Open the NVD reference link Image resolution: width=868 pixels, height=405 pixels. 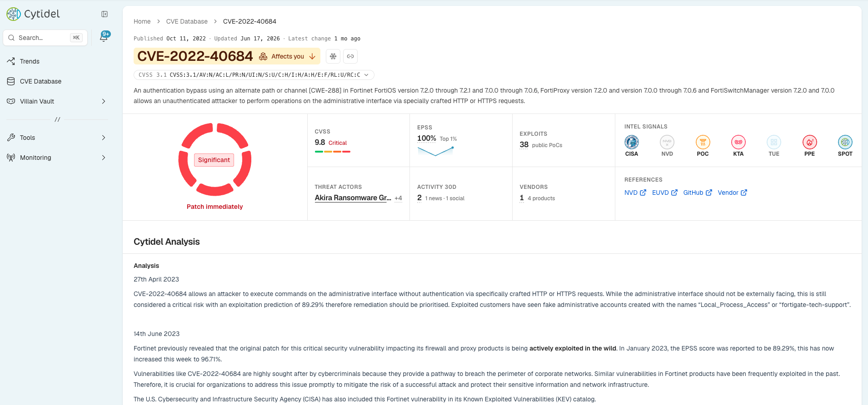click(x=635, y=193)
